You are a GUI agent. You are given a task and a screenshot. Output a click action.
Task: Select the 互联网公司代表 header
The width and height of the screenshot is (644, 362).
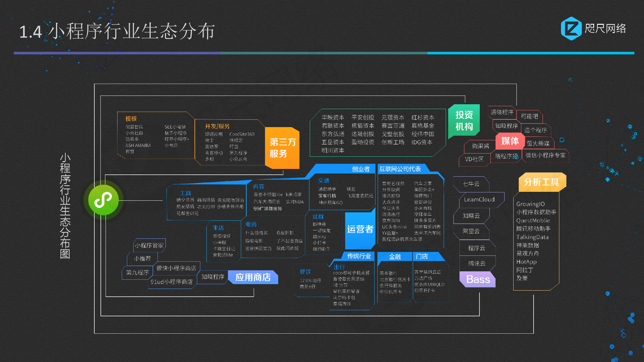click(x=400, y=169)
